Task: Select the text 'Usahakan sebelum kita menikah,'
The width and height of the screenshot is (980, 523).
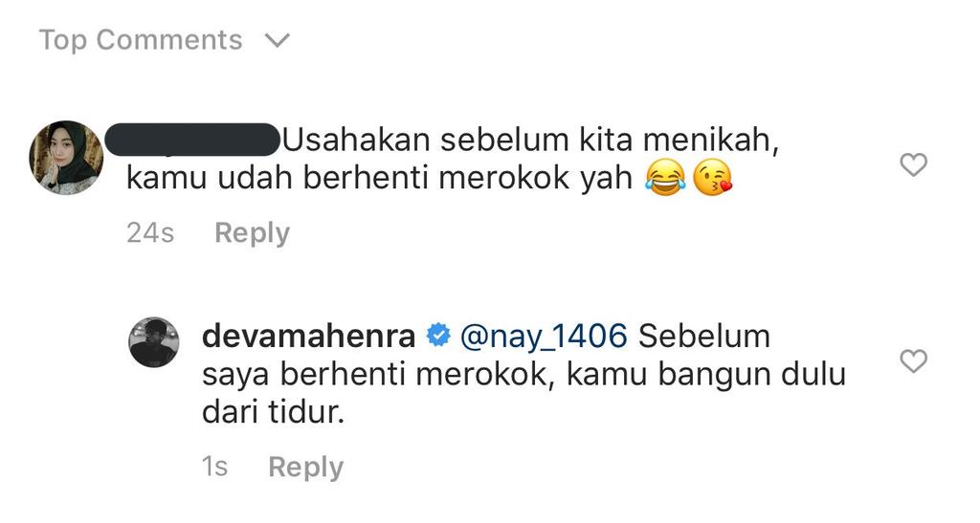Action: (531, 140)
